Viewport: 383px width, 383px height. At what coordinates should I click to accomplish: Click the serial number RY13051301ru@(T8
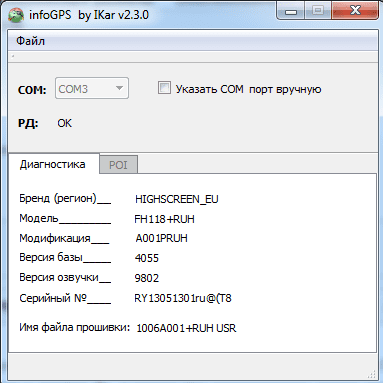[183, 298]
